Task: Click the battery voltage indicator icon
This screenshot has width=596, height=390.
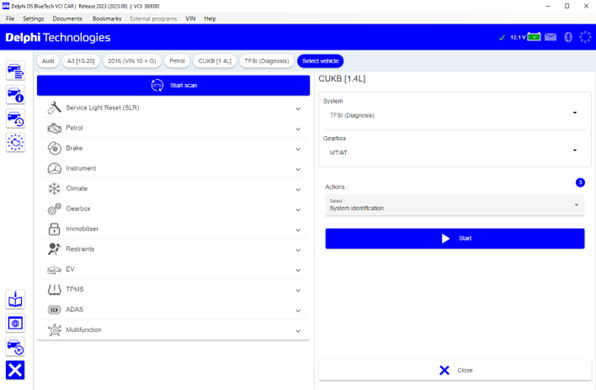Action: tap(534, 37)
